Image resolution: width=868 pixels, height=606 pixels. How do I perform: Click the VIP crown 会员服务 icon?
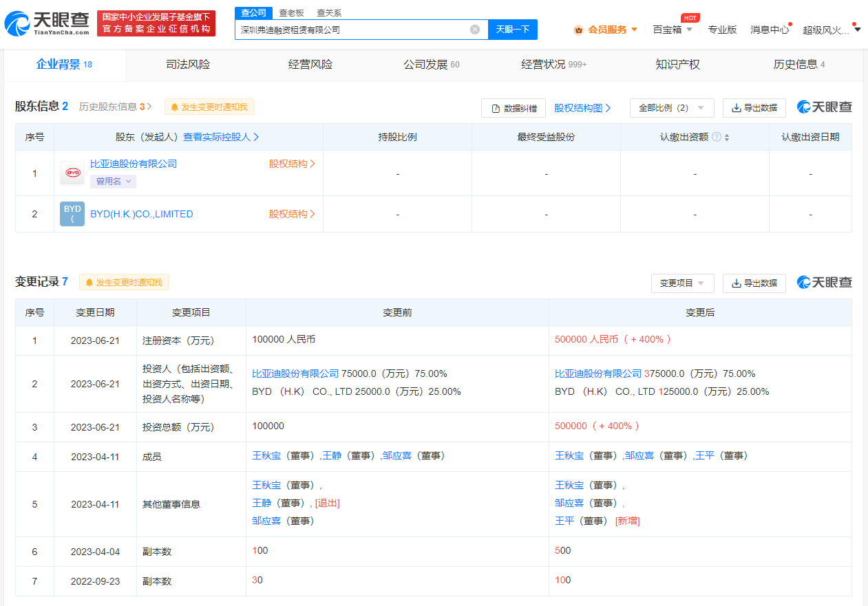pyautogui.click(x=578, y=30)
